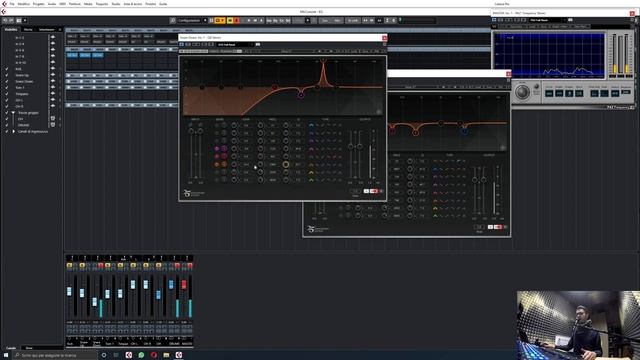The image size is (640, 360).
Task: Open the Audio menu
Action: pos(52,4)
